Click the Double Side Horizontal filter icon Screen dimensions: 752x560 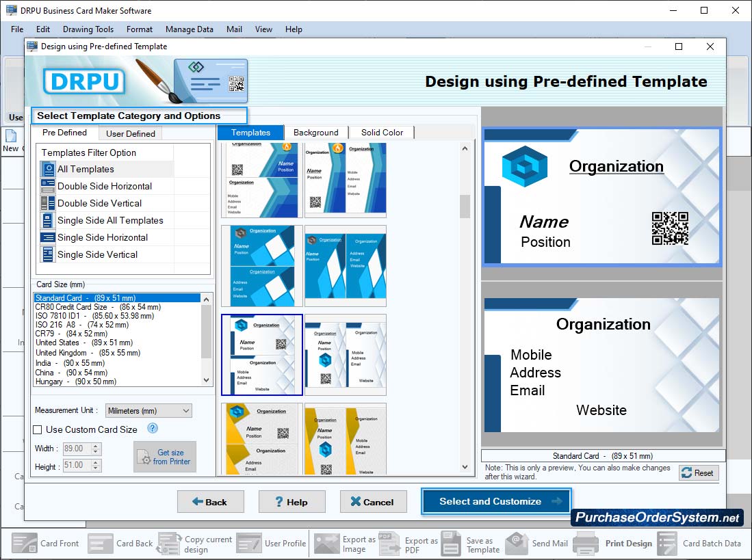tap(47, 186)
